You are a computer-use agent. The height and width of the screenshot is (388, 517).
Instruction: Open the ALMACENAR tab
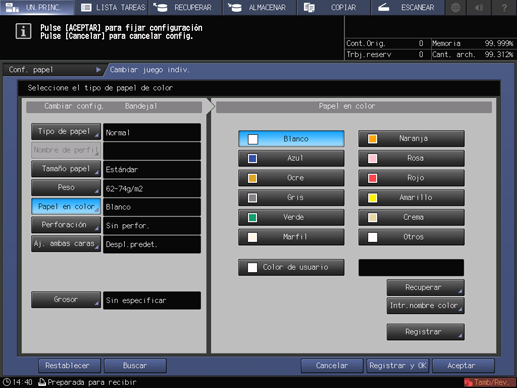260,7
